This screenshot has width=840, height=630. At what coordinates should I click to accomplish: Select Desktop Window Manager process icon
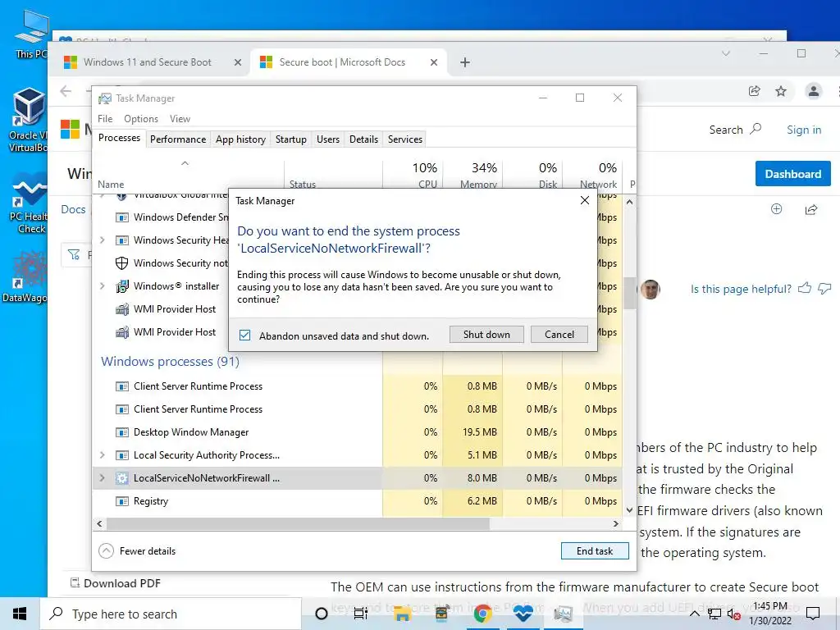coord(122,432)
